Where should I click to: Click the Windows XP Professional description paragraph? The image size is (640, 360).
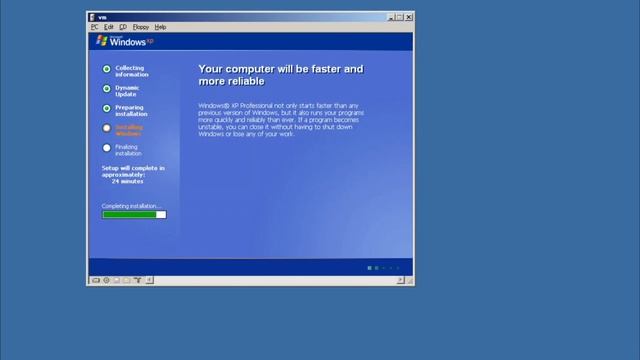coord(281,120)
